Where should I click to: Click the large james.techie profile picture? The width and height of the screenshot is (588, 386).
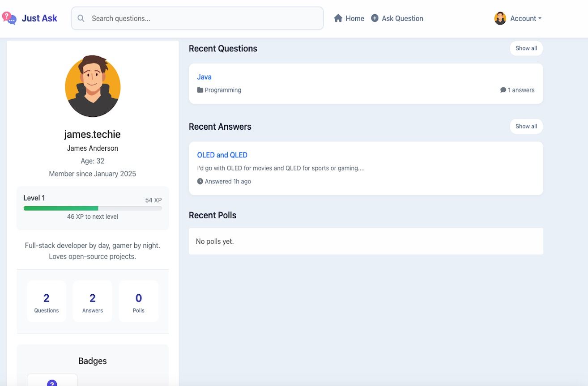pyautogui.click(x=93, y=86)
